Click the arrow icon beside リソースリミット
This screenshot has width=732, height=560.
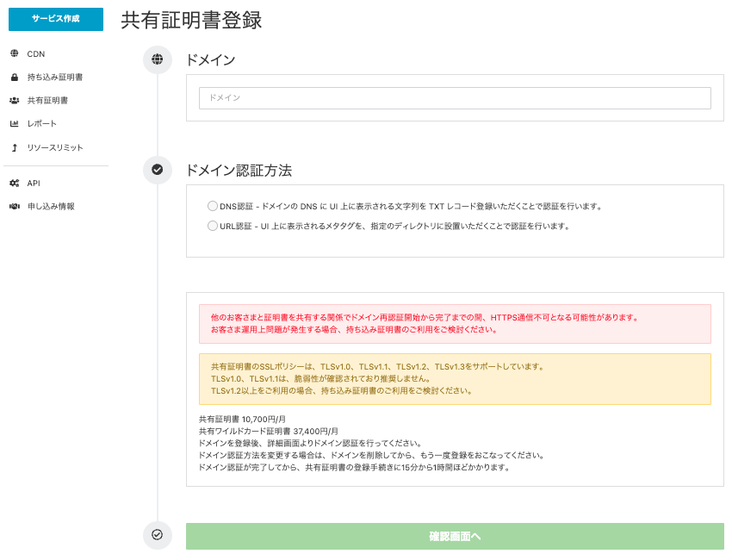(14, 147)
